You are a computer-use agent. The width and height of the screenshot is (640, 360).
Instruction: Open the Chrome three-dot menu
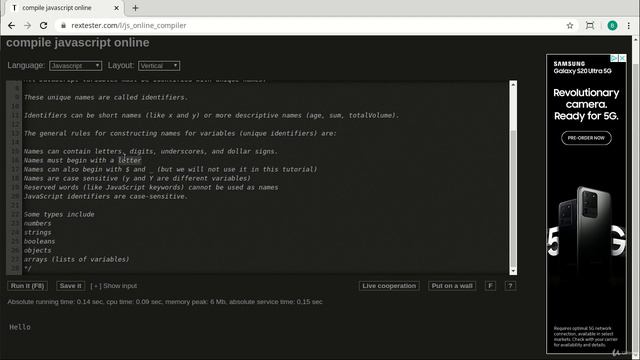(x=629, y=25)
